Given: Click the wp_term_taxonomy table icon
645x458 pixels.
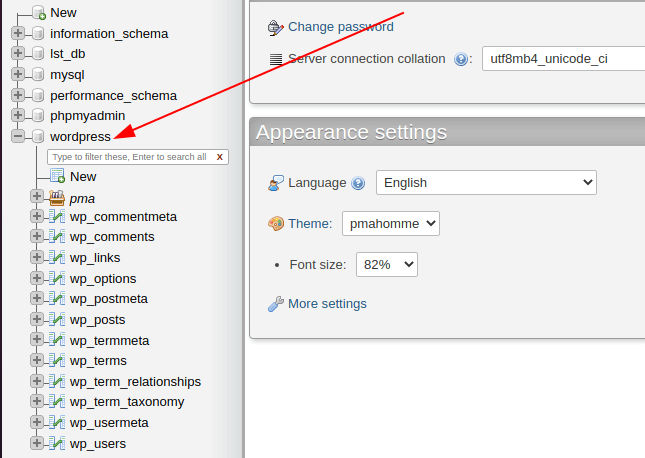Looking at the screenshot, I should 57,401.
